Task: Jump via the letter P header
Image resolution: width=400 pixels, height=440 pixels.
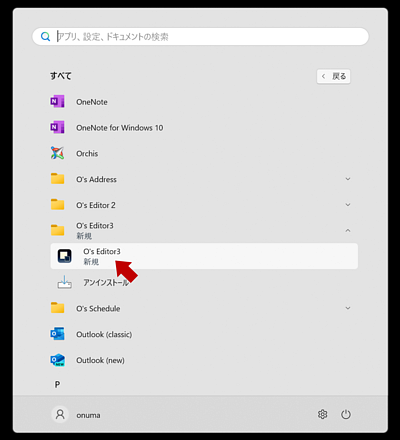Action: coord(57,384)
